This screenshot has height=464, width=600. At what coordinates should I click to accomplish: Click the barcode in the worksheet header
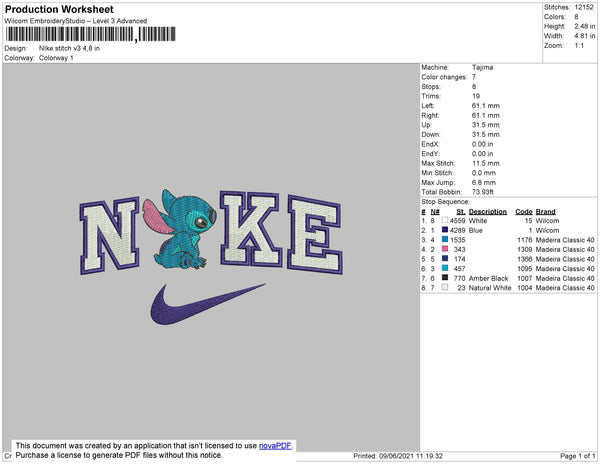[x=91, y=34]
